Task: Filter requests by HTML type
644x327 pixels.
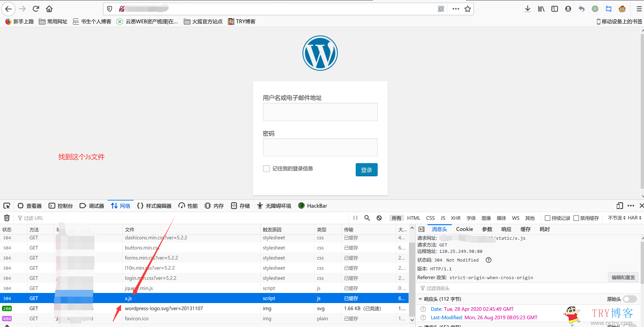Action: tap(414, 218)
